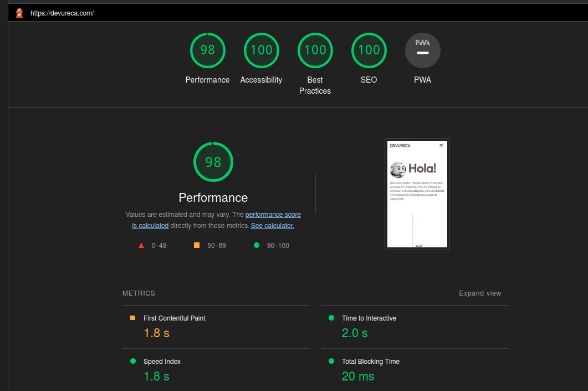Viewport: 588px width, 391px height.
Task: Click the Lighthouse logo icon beside the URL
Action: 19,13
